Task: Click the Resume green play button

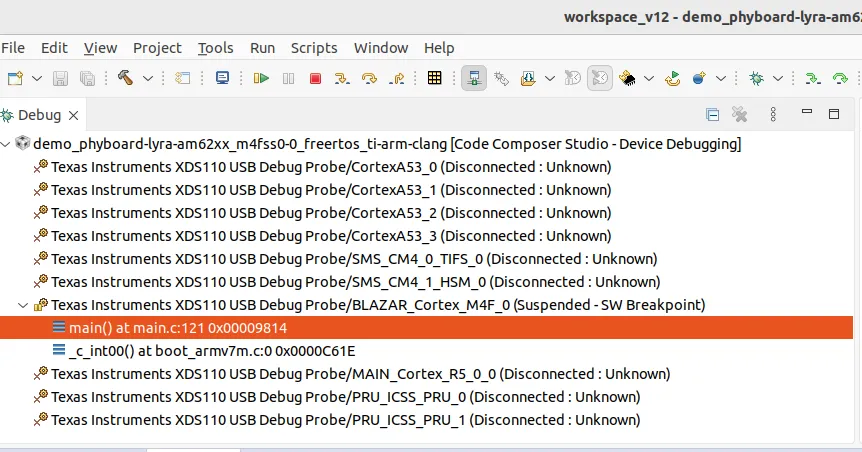Action: click(261, 78)
